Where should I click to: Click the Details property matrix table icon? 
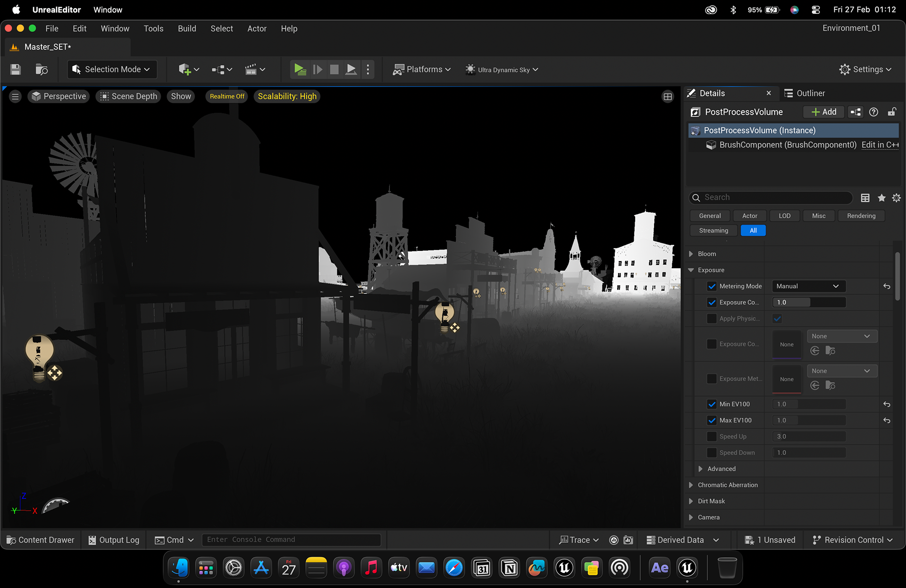tap(865, 198)
